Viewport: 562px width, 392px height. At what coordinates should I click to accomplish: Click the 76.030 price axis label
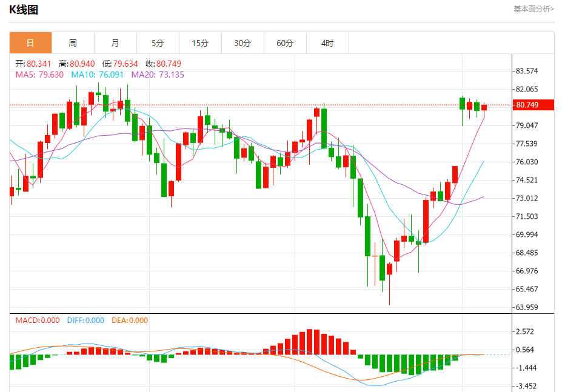point(527,162)
